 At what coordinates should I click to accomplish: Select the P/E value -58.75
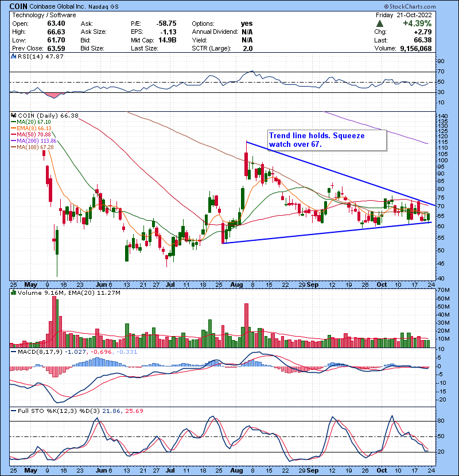[x=166, y=24]
